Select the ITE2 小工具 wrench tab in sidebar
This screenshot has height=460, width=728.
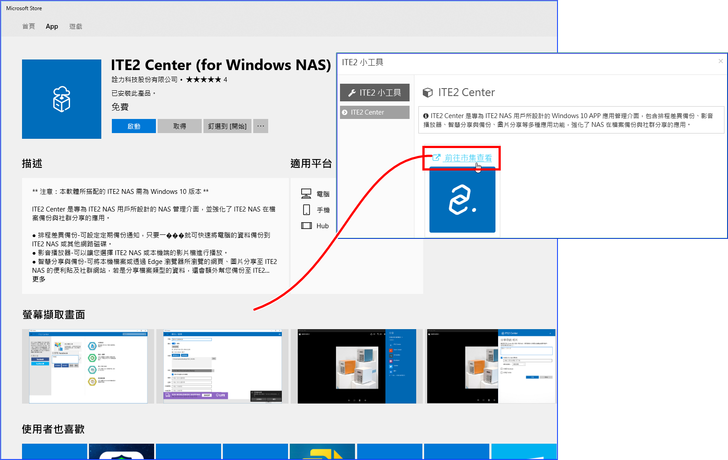375,93
